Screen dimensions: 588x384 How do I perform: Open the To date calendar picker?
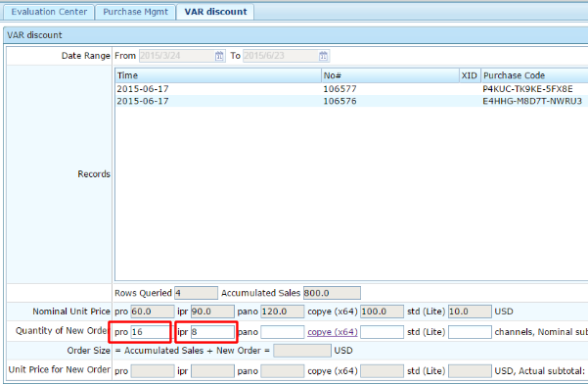pyautogui.click(x=323, y=56)
